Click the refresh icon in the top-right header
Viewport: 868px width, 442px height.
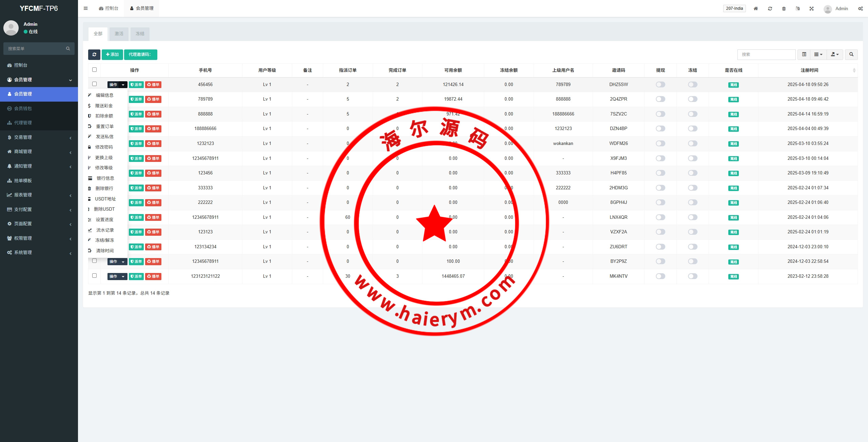[x=770, y=9]
